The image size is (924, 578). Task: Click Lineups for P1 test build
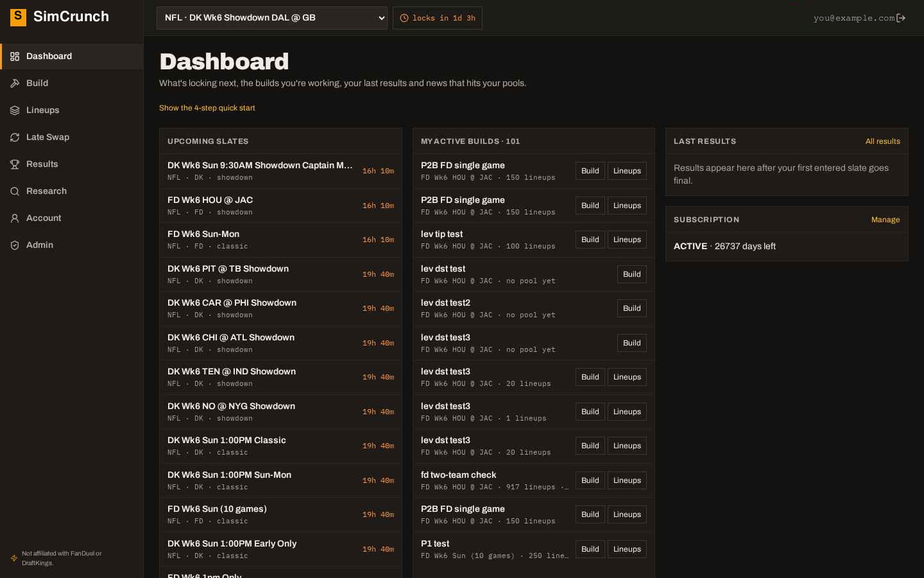coord(627,549)
